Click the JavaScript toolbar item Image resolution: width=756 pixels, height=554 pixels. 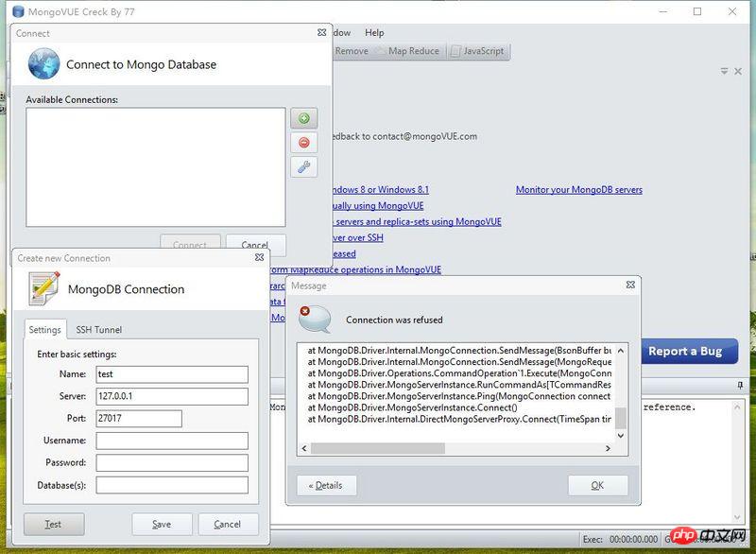click(478, 51)
